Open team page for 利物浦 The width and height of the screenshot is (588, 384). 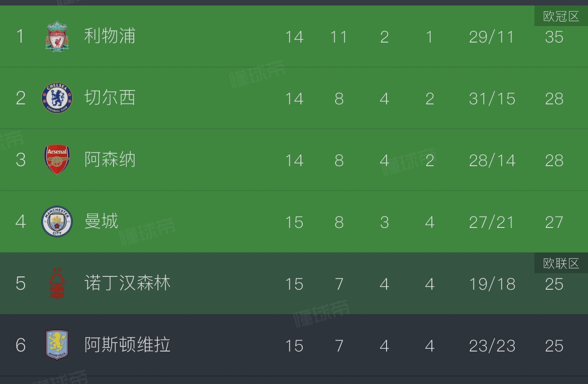tap(110, 36)
